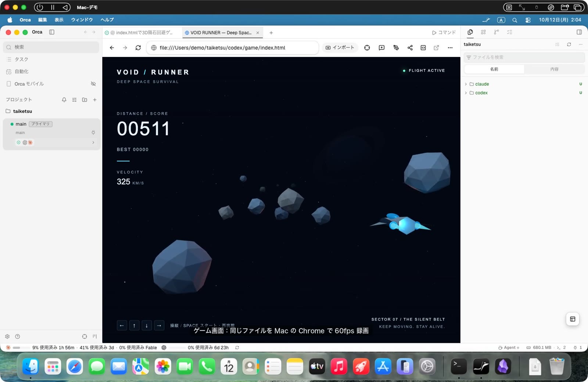The width and height of the screenshot is (588, 382).
Task: Open the code view icon in toolbar
Action: [x=423, y=48]
